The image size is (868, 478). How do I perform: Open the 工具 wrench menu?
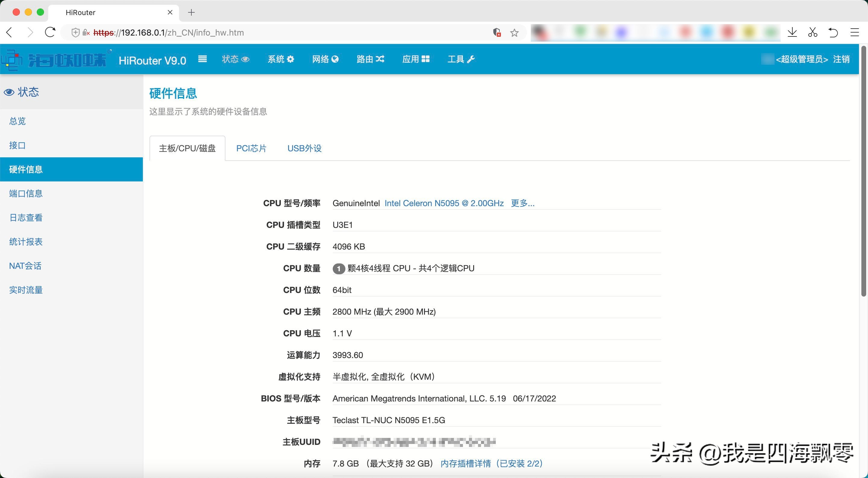point(461,59)
